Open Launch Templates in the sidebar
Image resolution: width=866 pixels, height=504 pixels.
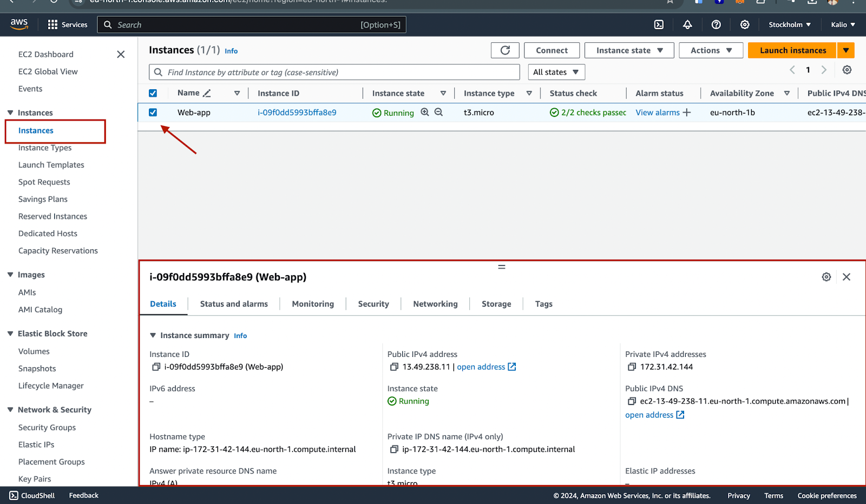click(51, 165)
